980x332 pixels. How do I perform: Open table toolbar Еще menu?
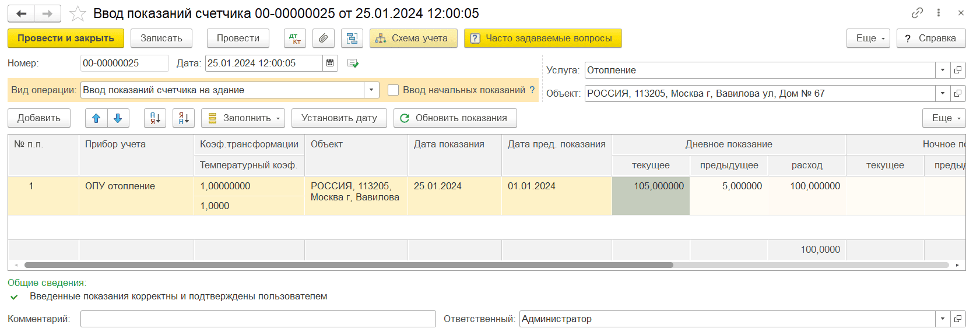pos(944,118)
